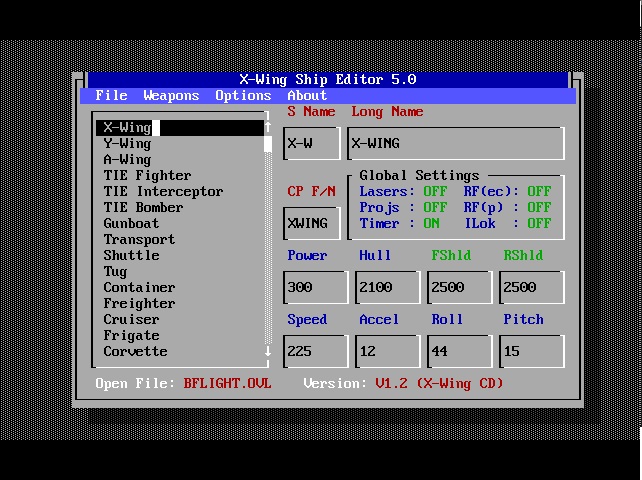This screenshot has height=480, width=642.
Task: Click the Power field showing 300
Action: click(x=316, y=287)
